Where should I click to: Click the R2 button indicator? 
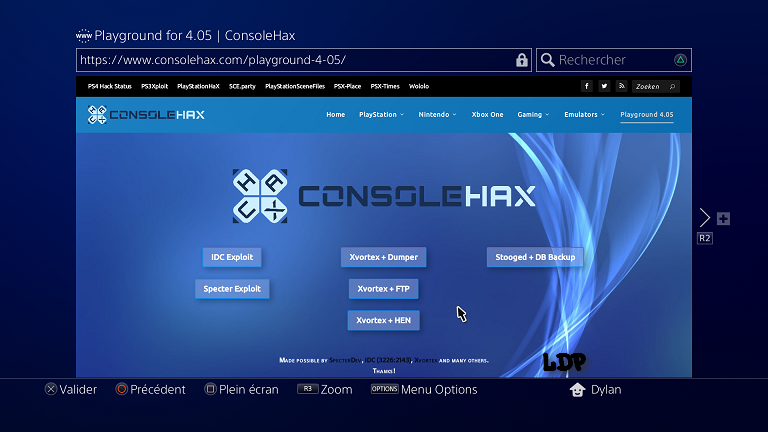click(x=705, y=239)
